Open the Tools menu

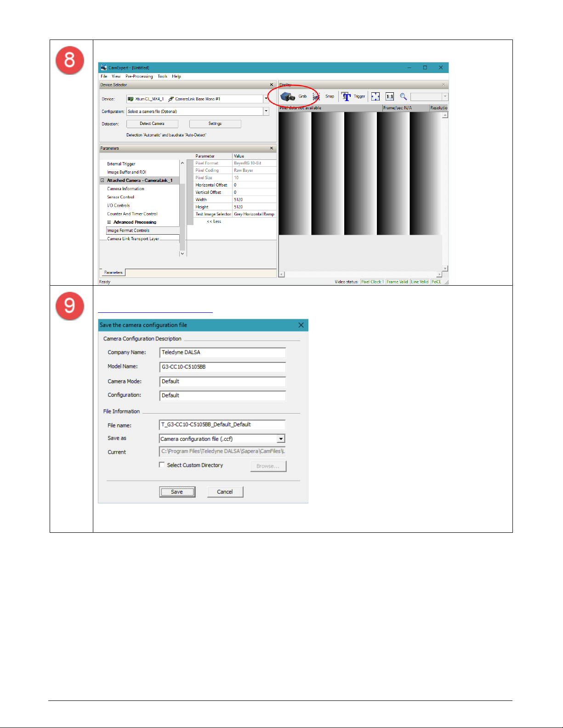tap(162, 76)
